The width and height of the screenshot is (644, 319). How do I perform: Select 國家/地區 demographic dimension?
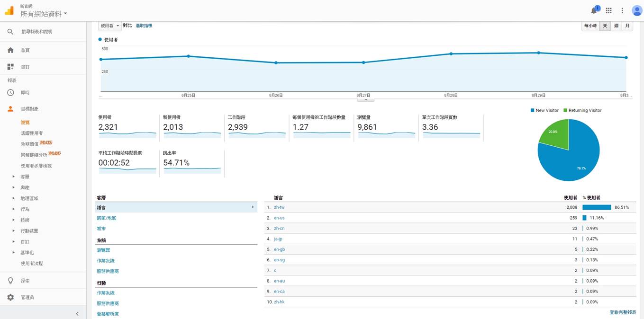click(x=107, y=218)
